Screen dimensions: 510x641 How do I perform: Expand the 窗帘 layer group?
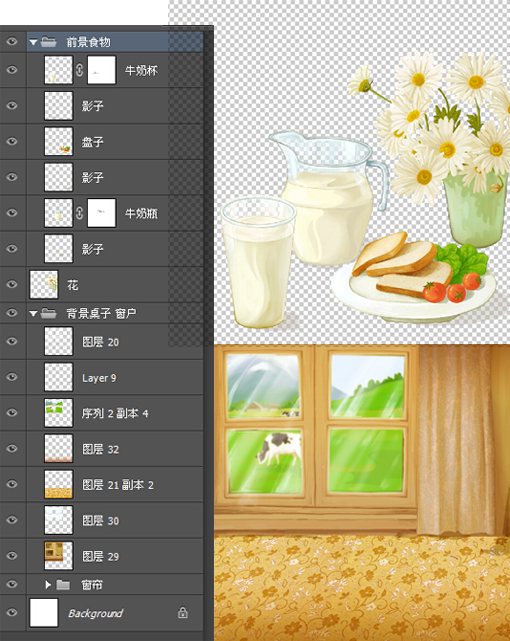pyautogui.click(x=48, y=585)
